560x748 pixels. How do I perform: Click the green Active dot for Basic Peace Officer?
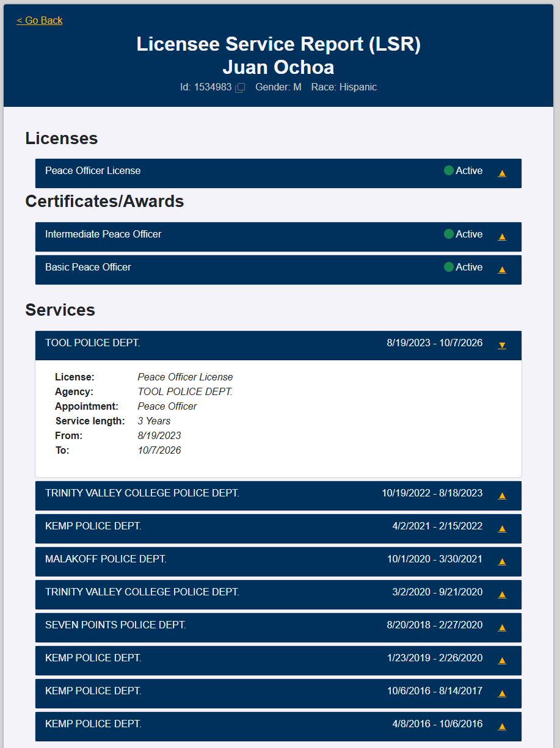(x=449, y=267)
